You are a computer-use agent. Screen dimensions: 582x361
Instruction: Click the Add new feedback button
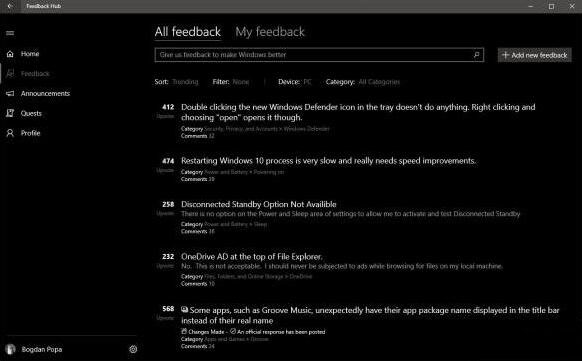tap(534, 55)
